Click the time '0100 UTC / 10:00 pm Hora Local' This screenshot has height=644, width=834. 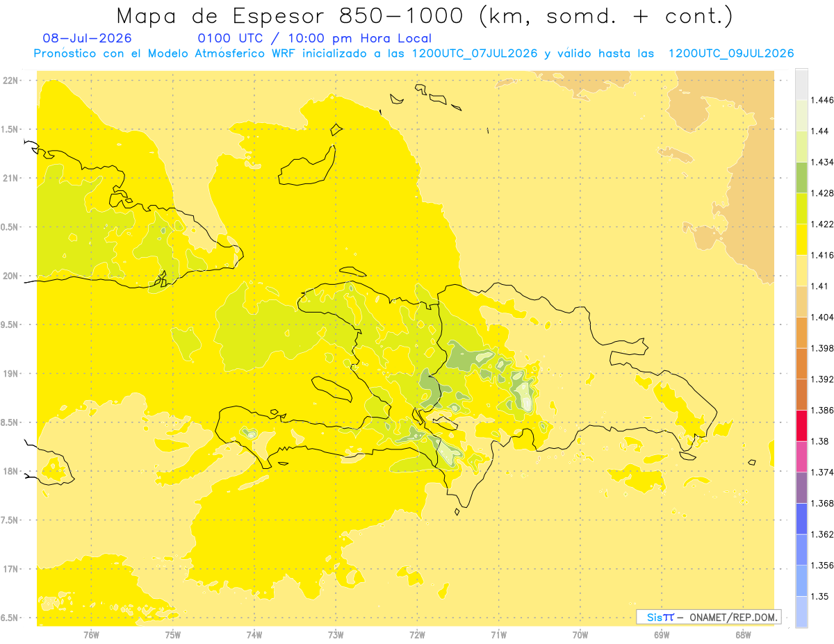click(x=315, y=38)
